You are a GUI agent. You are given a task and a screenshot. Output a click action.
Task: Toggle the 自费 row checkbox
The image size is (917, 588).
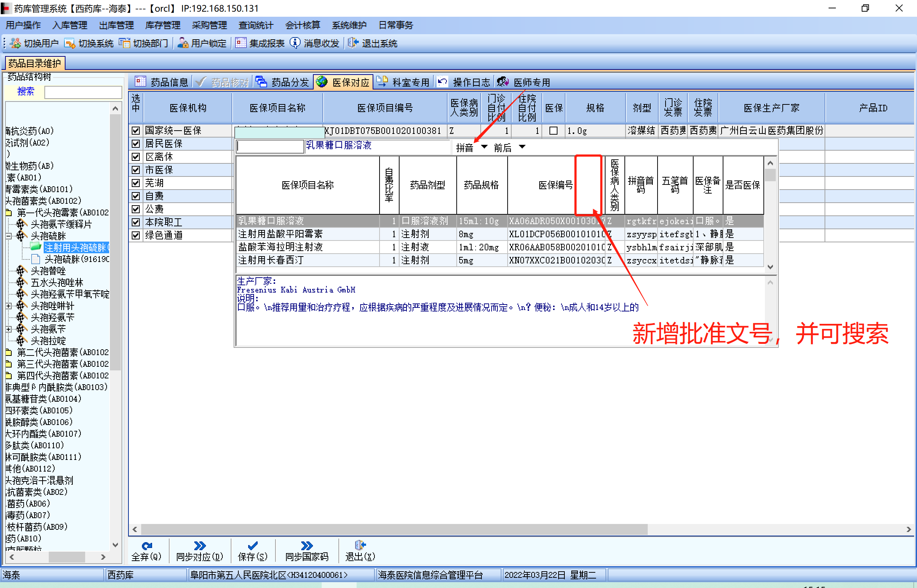tap(135, 196)
